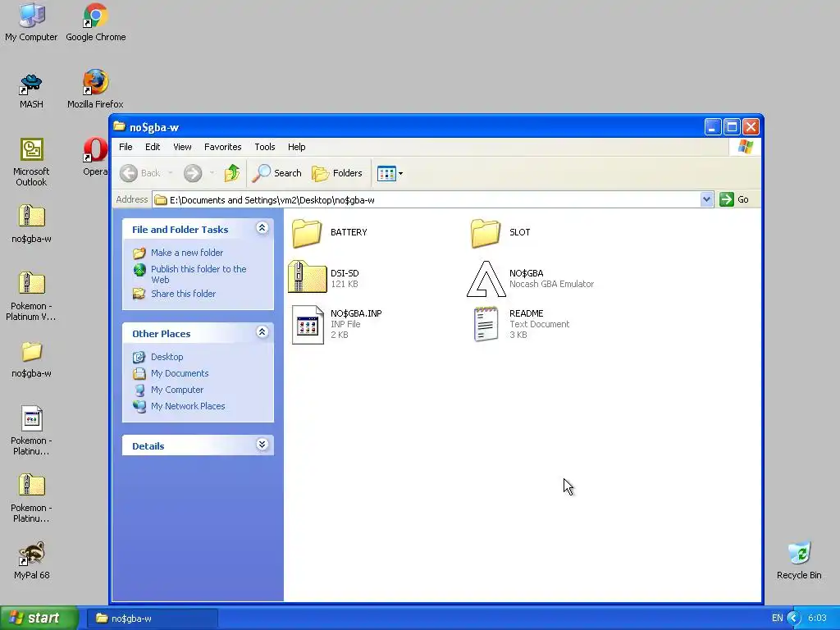Viewport: 840px width, 630px height.
Task: Collapse the File and Folder Tasks panel
Action: click(x=262, y=228)
